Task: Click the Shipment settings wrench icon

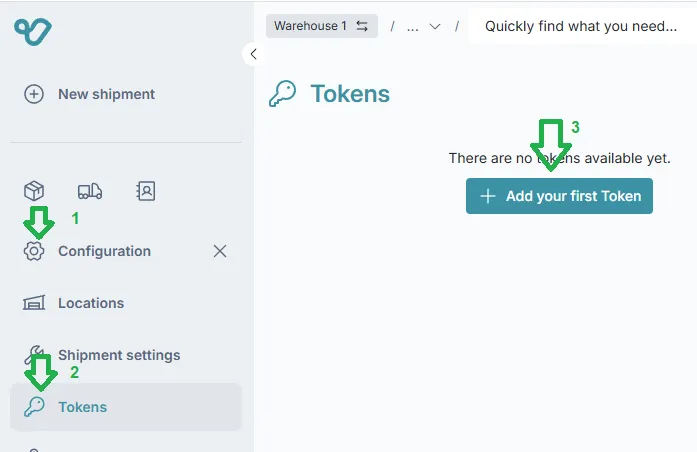Action: (34, 355)
